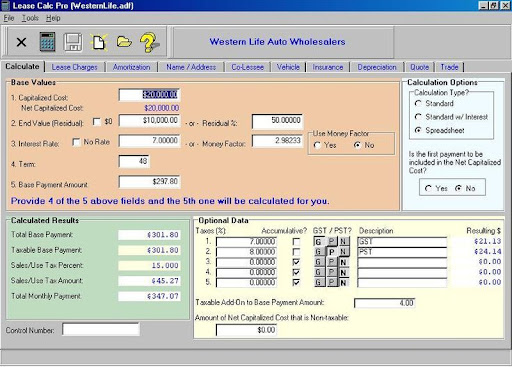Go to the Depreciation tab
512x367 pixels.
tap(377, 67)
